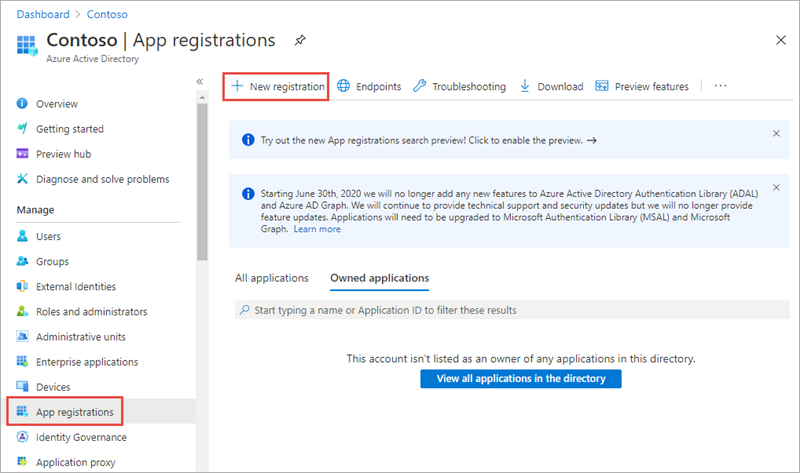
Task: Dismiss the ADAL deprecation notice
Action: (776, 188)
